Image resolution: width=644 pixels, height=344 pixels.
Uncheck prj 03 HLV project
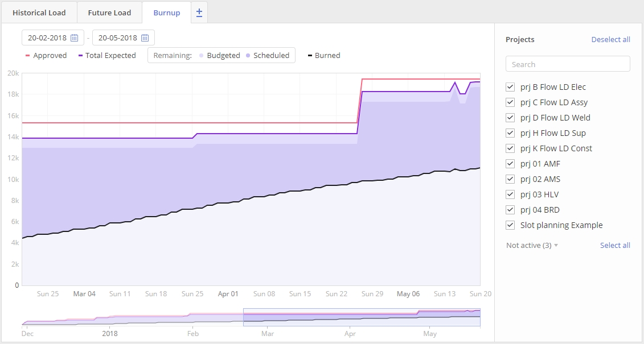pos(510,194)
